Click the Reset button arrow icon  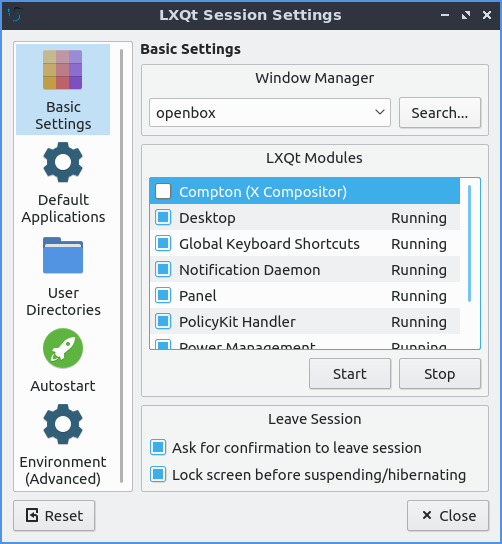(32, 515)
